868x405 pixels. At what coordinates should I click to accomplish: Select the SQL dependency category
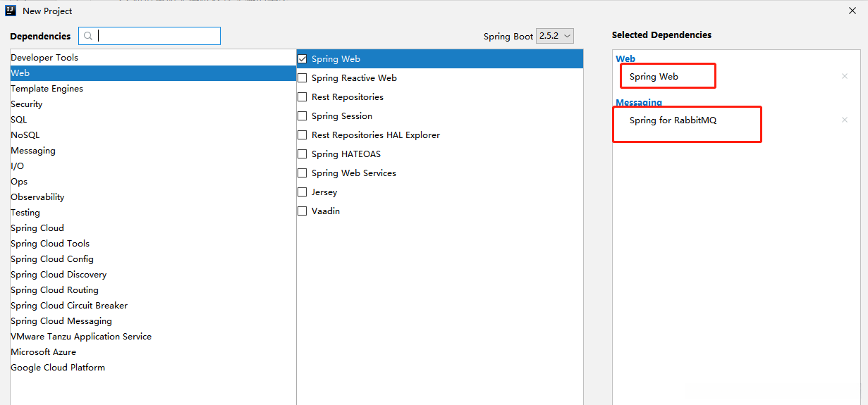coord(19,120)
